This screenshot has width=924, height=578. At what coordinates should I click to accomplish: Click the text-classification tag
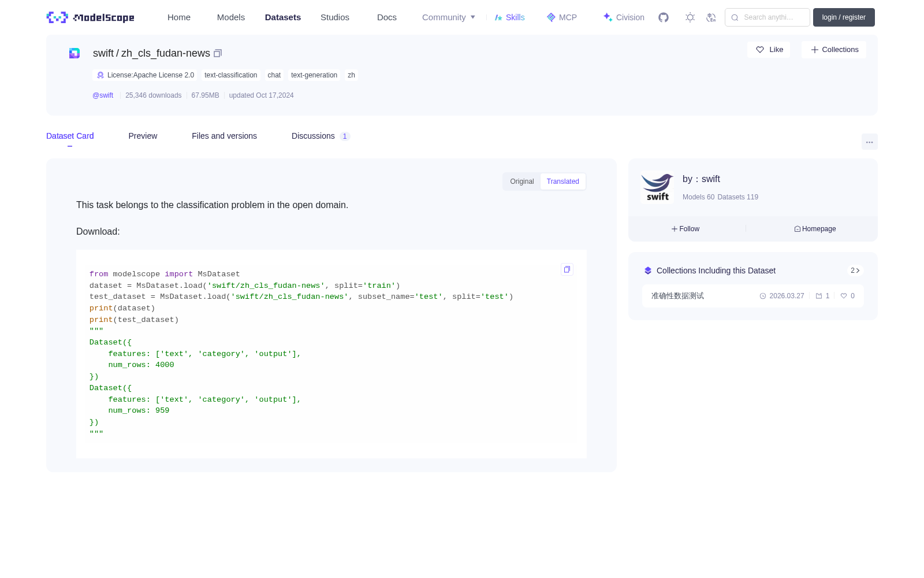coord(231,75)
